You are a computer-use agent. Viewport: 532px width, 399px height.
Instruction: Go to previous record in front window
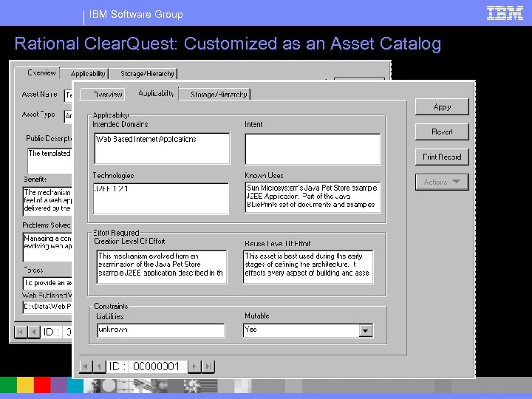[x=99, y=366]
